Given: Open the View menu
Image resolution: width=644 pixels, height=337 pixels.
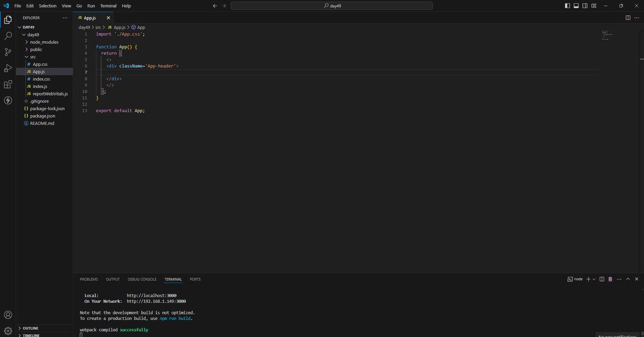Looking at the screenshot, I should [x=66, y=6].
